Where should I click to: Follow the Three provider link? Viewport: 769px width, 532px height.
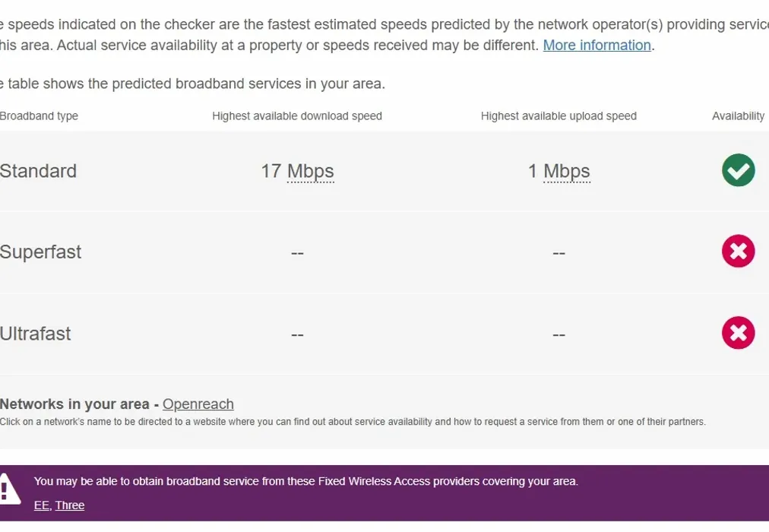pos(70,505)
